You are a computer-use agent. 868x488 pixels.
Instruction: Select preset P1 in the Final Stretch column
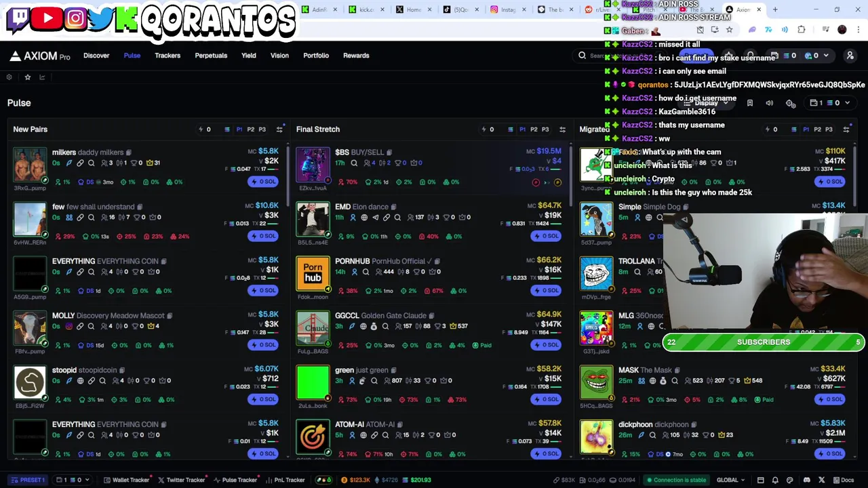(x=522, y=129)
